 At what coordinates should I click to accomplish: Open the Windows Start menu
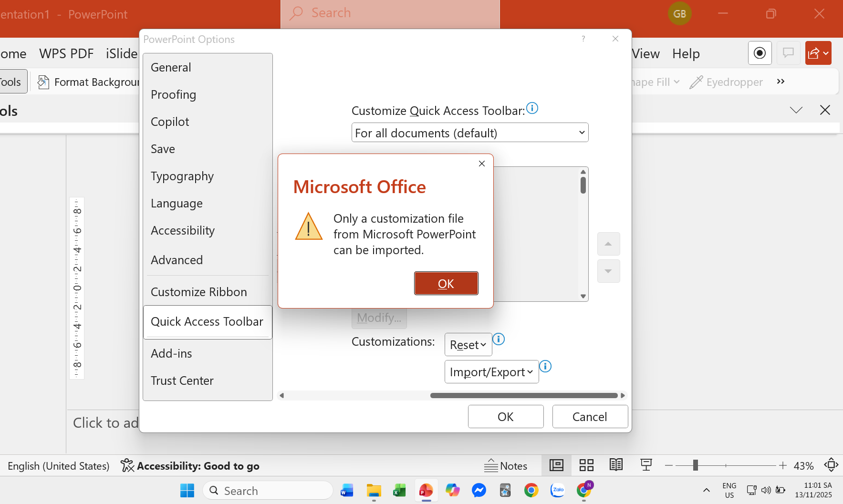tap(187, 490)
